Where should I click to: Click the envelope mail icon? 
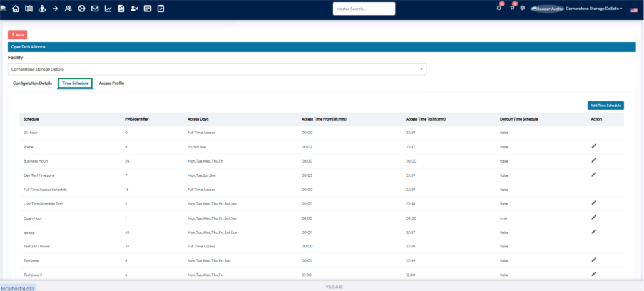click(95, 9)
